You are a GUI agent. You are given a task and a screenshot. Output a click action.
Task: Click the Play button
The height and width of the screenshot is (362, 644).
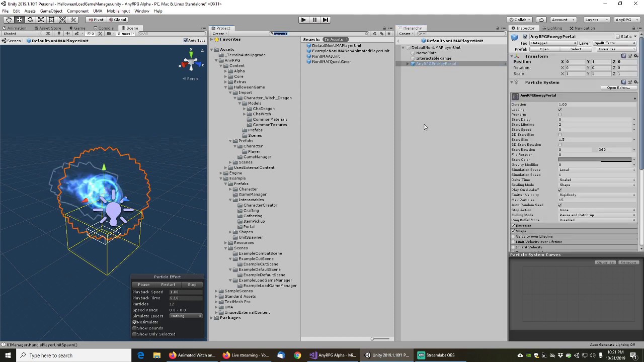303,20
